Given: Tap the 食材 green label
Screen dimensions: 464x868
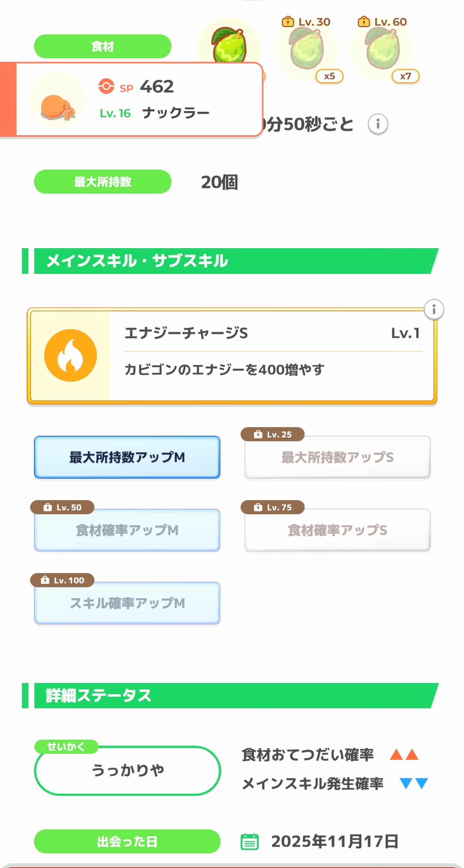Looking at the screenshot, I should click(x=103, y=46).
